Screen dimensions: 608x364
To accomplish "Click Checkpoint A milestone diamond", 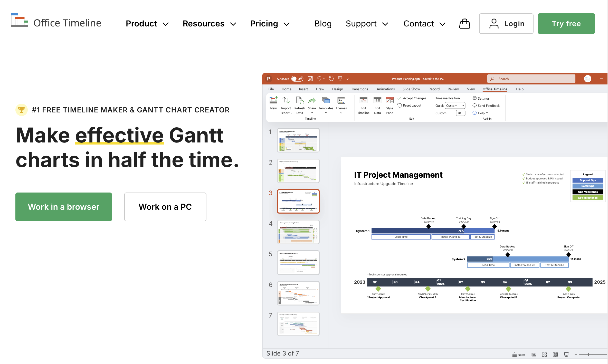I will click(428, 289).
